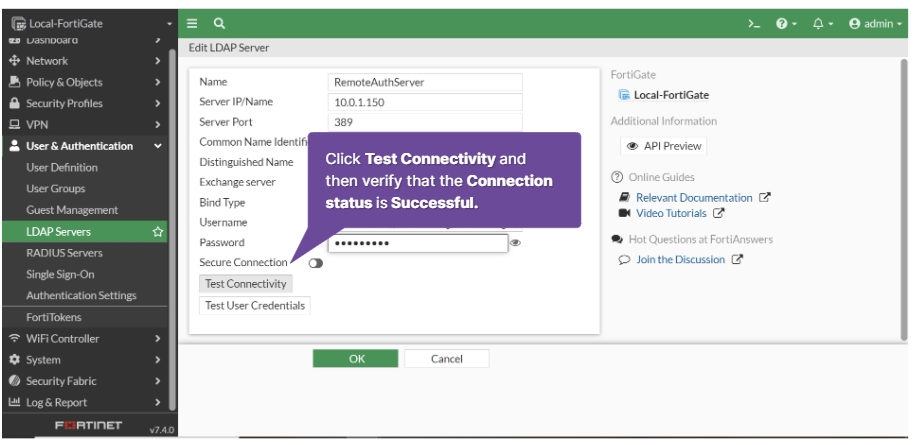Image resolution: width=915 pixels, height=445 pixels.
Task: Click the Join the Discussion chat icon
Action: pos(624,260)
